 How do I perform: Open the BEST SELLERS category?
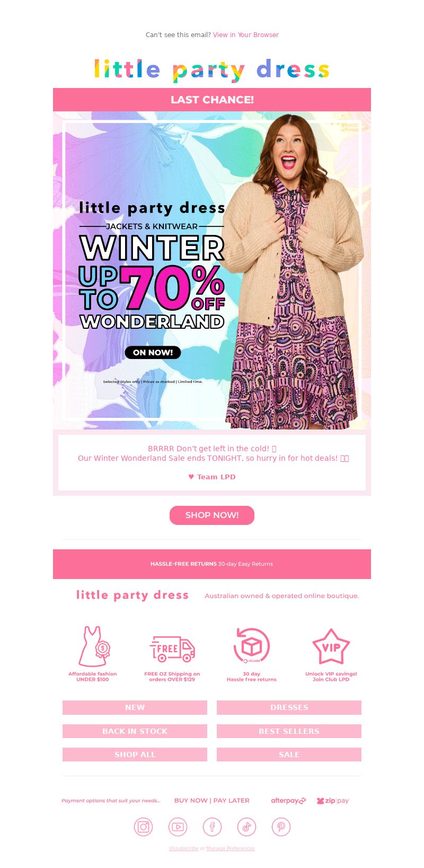tap(289, 731)
